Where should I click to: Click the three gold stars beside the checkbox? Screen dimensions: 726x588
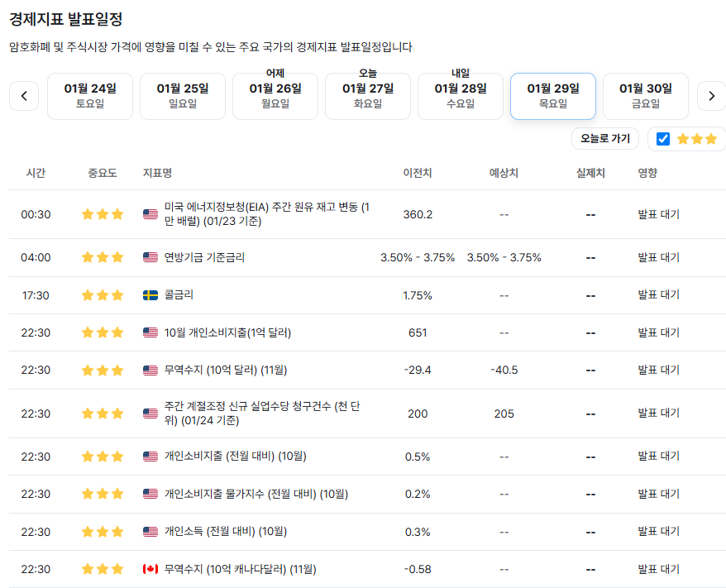click(696, 139)
